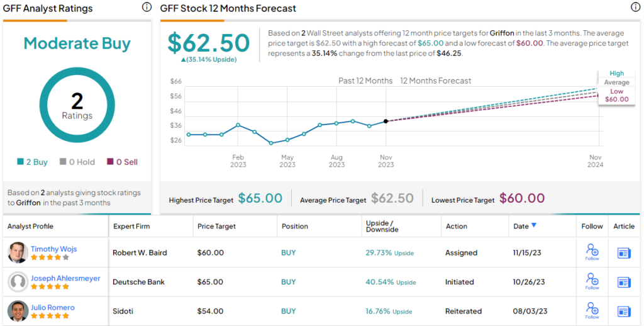Open article for Robert W. Baird rating
This screenshot has height=326, width=644.
[x=624, y=253]
